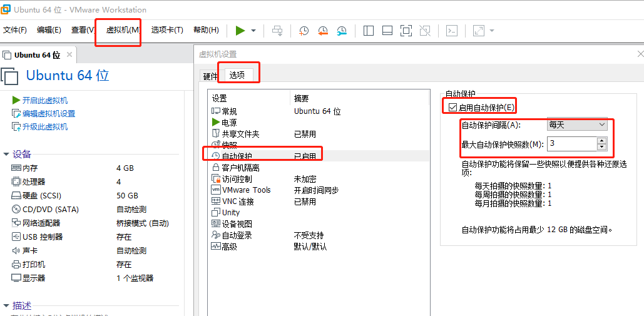Screen dimensions: 644x316
Task: Select Unity in settings list
Action: 319,213
